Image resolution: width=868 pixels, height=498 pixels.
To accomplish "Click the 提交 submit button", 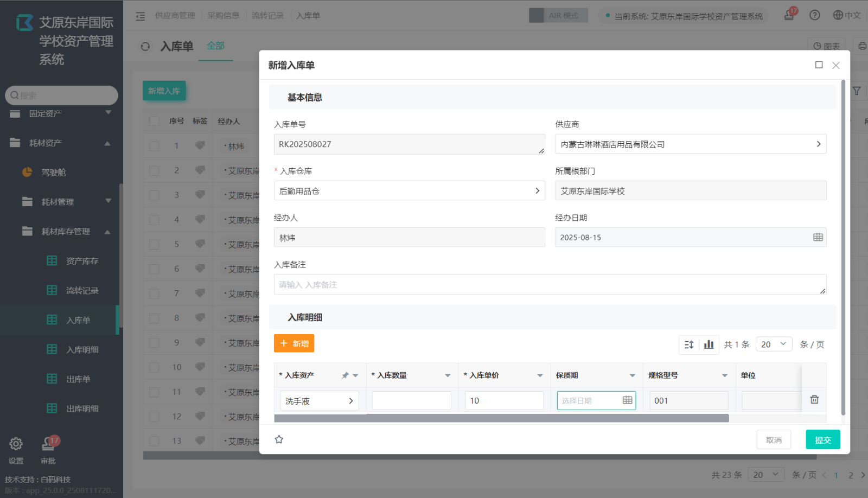I will pyautogui.click(x=822, y=440).
